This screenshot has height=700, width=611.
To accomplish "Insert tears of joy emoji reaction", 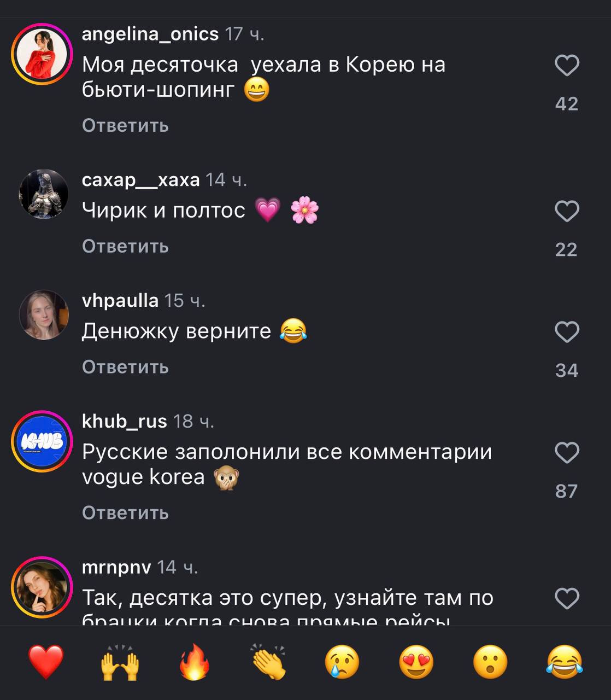I will 565,662.
